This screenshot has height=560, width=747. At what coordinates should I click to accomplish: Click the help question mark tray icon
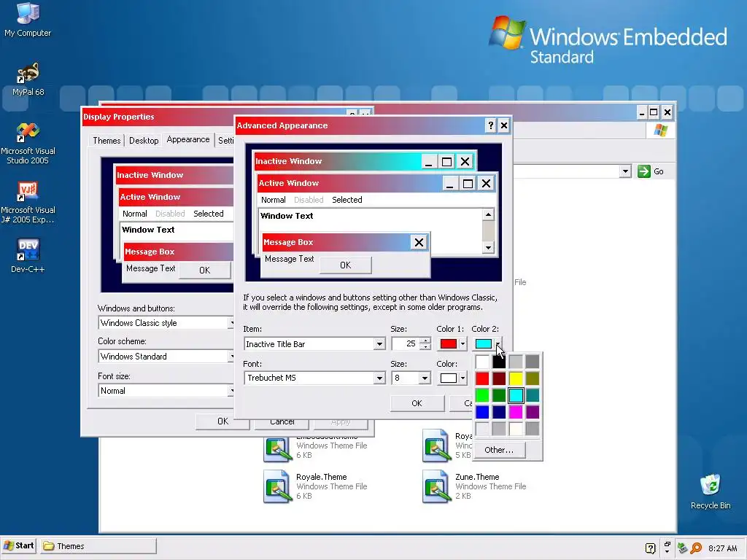650,548
